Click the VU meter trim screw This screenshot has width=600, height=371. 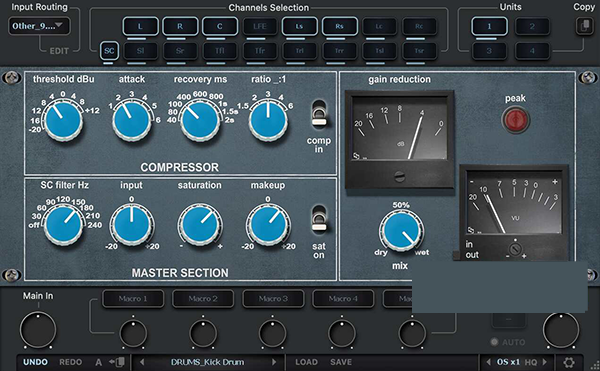pos(515,250)
